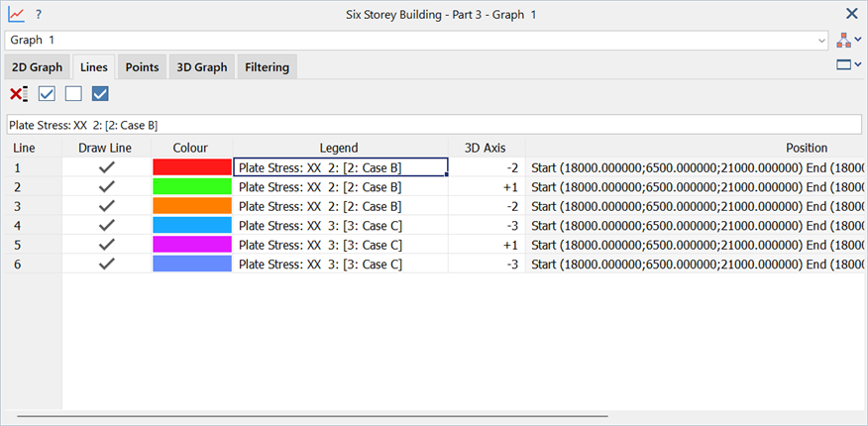Click the window layout icon on right

pyautogui.click(x=843, y=65)
